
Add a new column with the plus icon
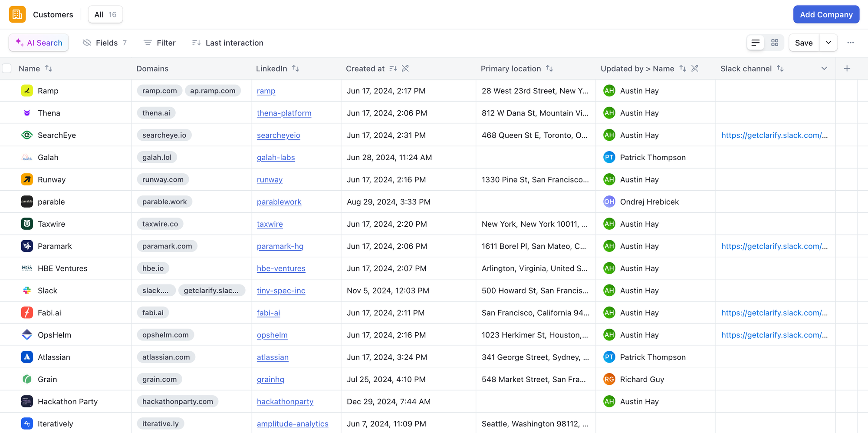[x=847, y=69]
